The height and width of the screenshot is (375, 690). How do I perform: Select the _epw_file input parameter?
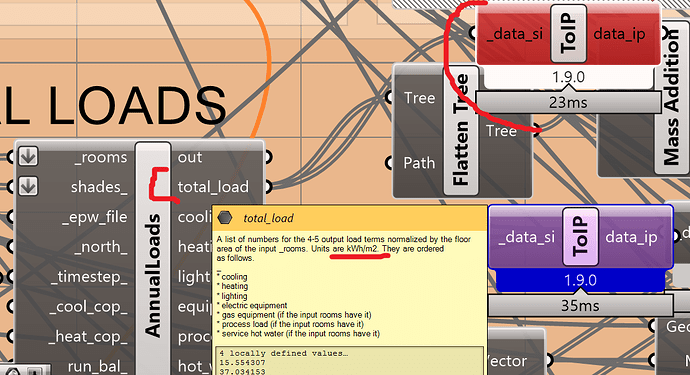point(95,217)
